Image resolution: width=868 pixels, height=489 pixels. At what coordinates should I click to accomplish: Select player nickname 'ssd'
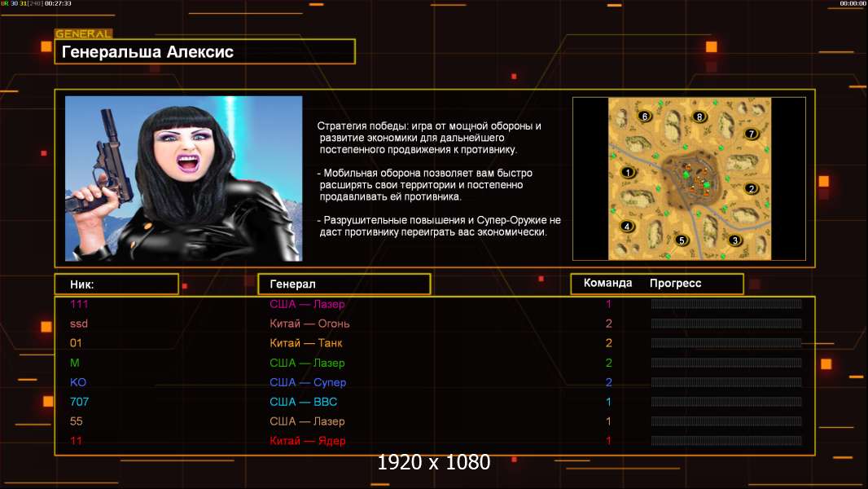[79, 324]
